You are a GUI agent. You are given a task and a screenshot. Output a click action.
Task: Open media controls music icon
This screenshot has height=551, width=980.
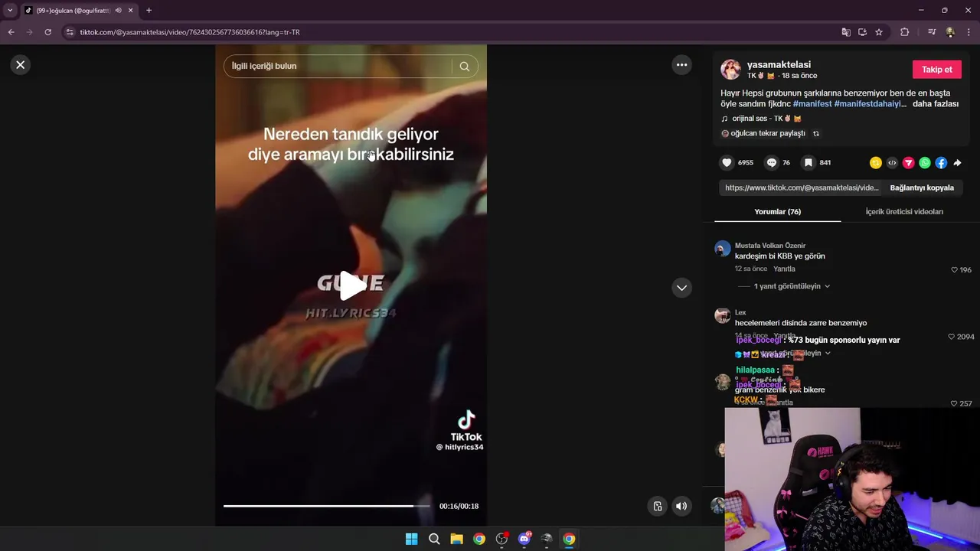coord(932,32)
